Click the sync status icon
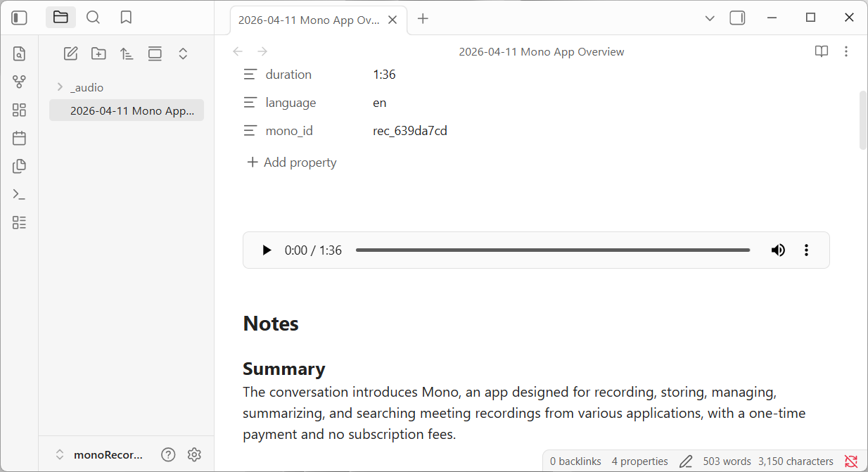Viewport: 868px width, 472px height. tap(851, 461)
